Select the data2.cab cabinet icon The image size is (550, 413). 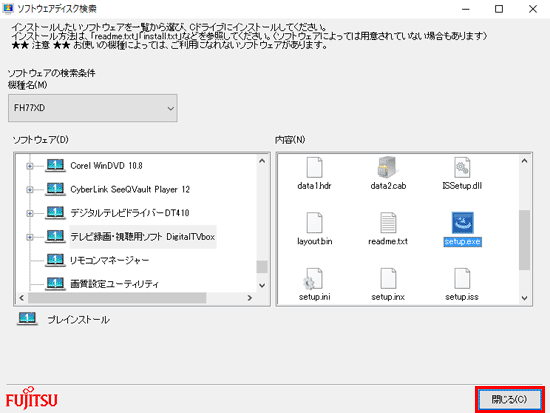click(x=388, y=167)
